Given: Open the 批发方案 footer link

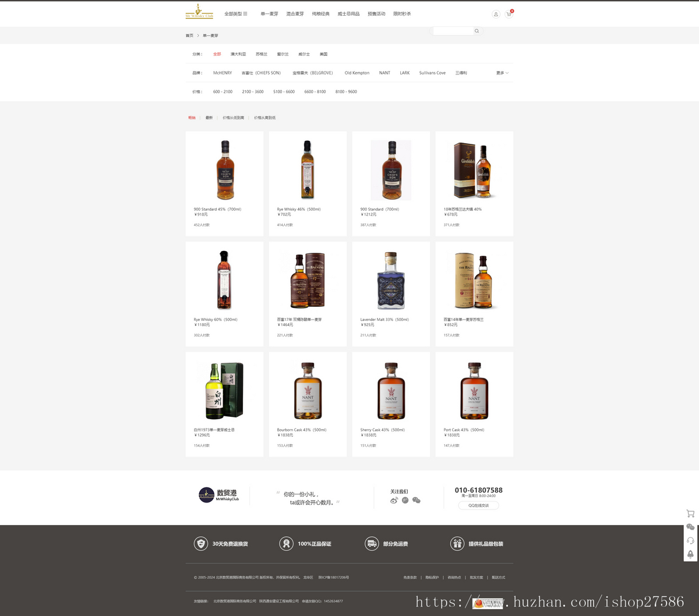Looking at the screenshot, I should pos(476,578).
